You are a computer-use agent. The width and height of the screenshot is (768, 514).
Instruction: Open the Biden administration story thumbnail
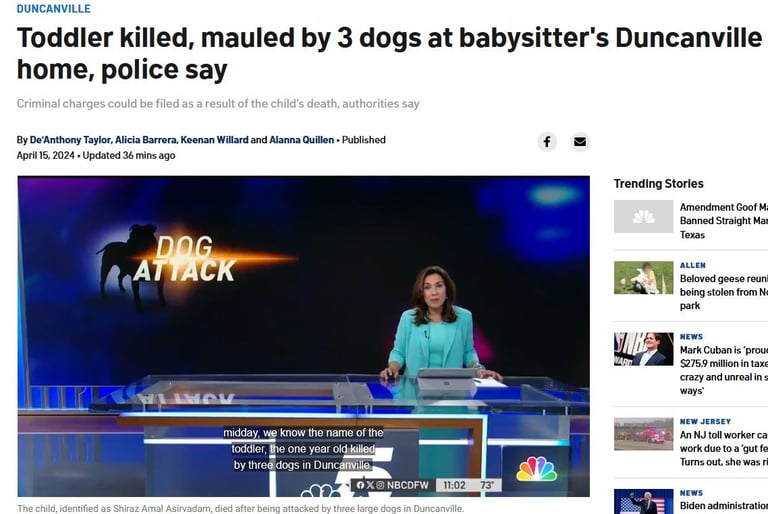pyautogui.click(x=644, y=501)
